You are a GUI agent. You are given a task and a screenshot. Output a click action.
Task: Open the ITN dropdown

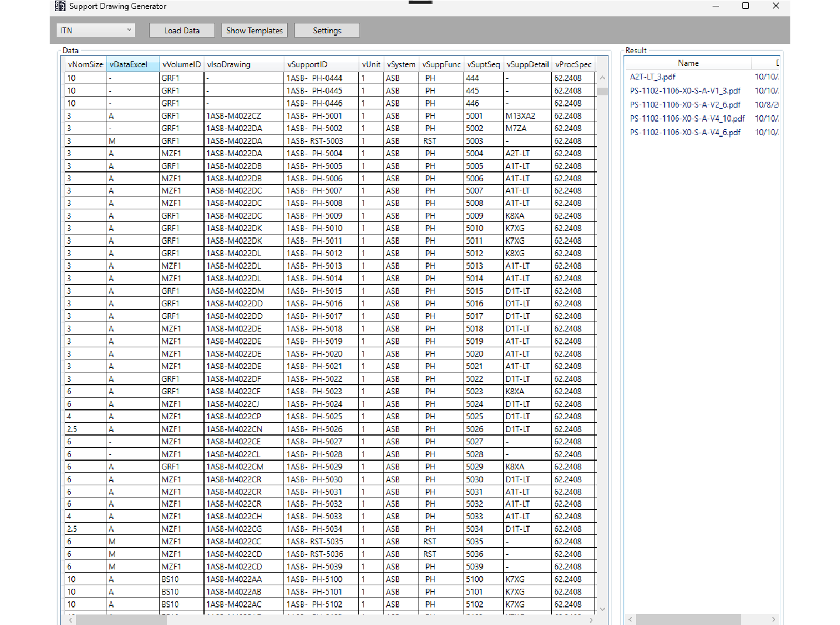96,30
